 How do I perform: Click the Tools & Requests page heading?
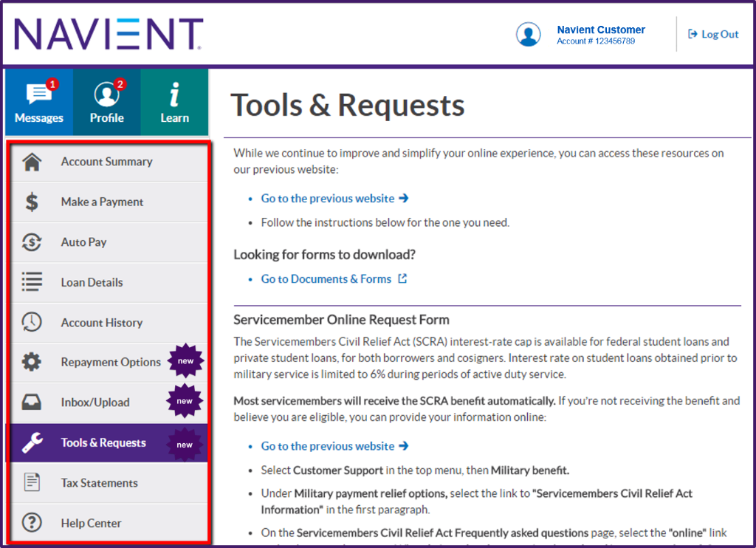point(348,105)
